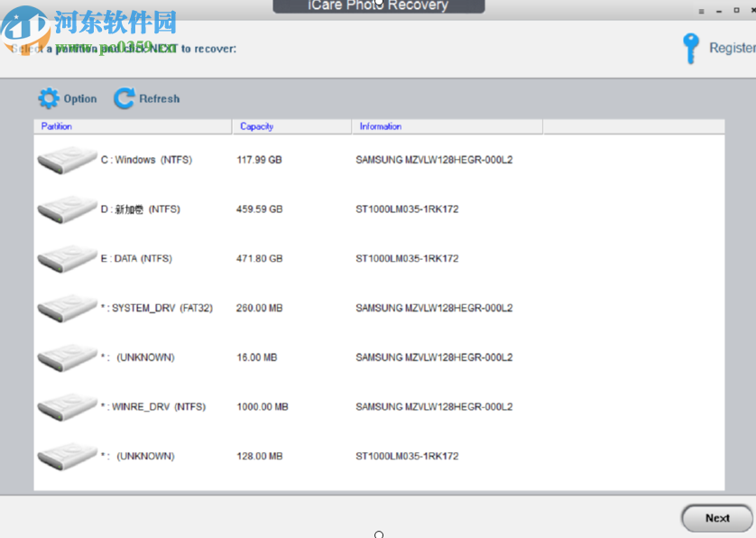Click the Refresh label
756x538 pixels.
click(x=159, y=98)
